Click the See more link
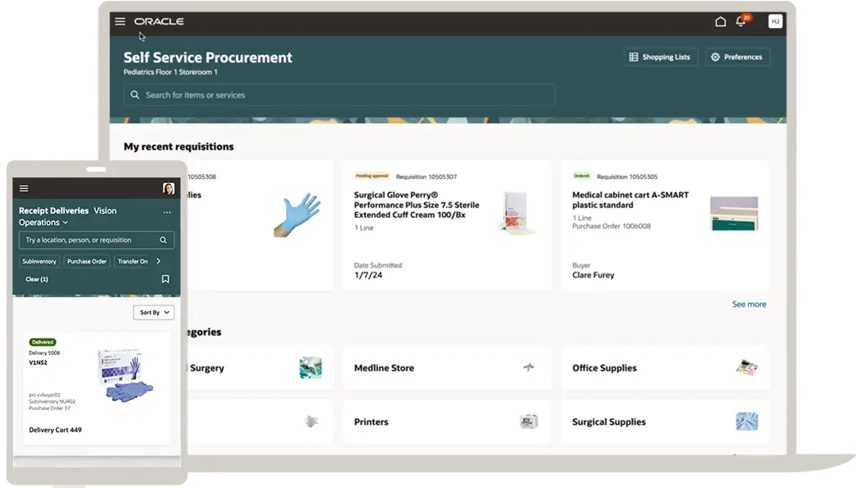The image size is (868, 488). [x=749, y=304]
